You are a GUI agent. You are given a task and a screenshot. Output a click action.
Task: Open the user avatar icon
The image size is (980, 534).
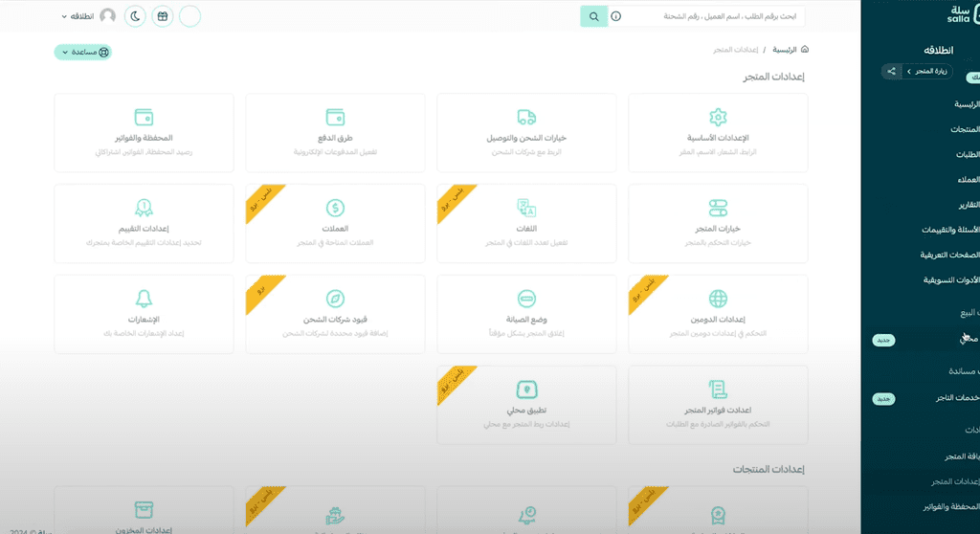[107, 15]
